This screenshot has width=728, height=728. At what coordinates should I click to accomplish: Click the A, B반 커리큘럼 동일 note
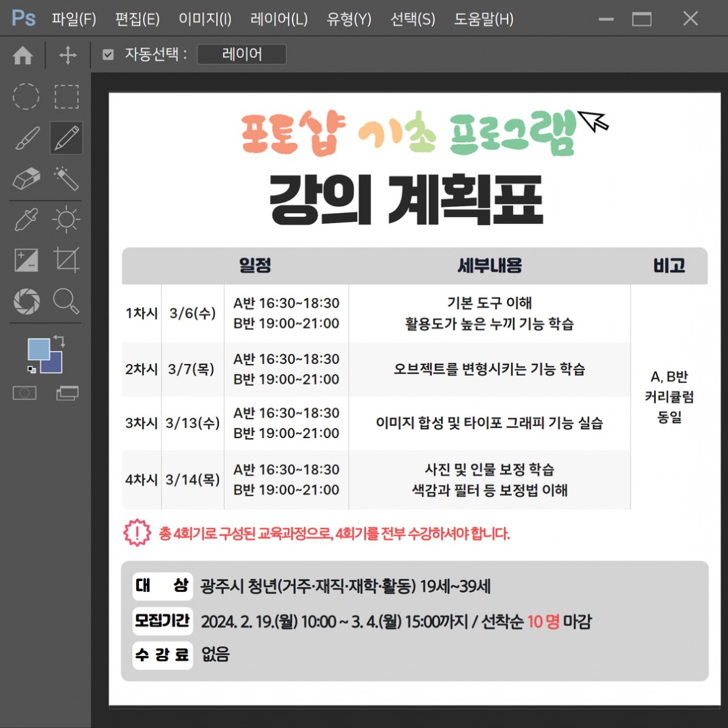669,397
